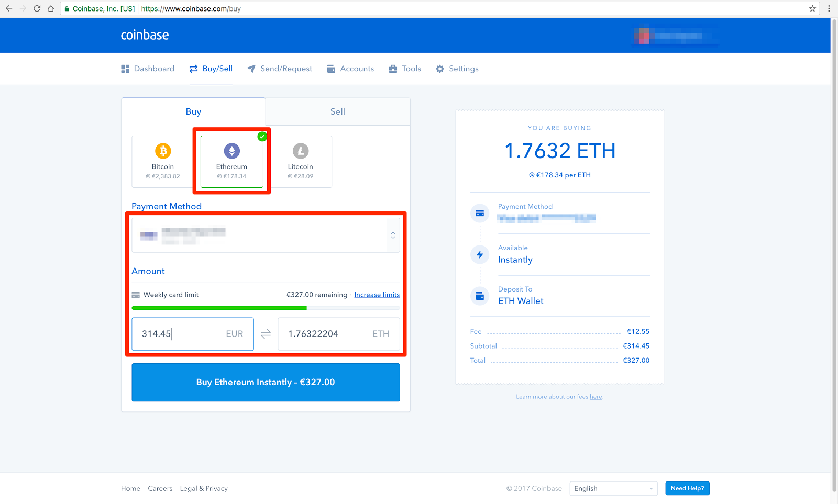Switch to the Sell tab

338,111
